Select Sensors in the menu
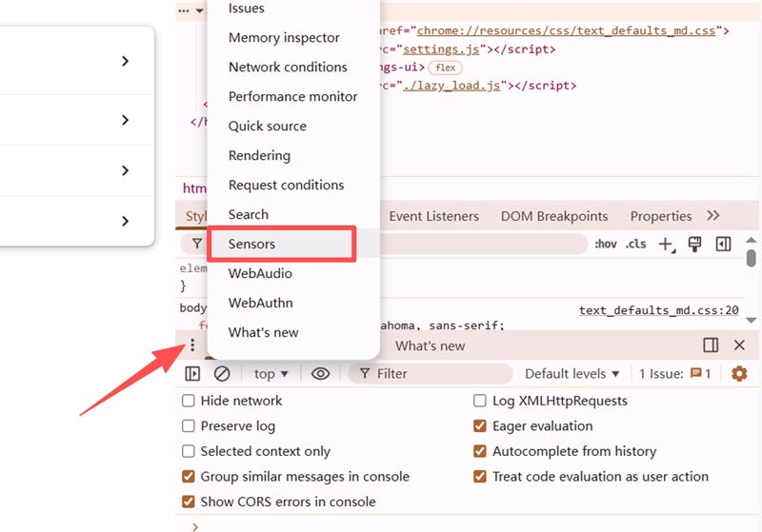The width and height of the screenshot is (762, 532). click(293, 244)
